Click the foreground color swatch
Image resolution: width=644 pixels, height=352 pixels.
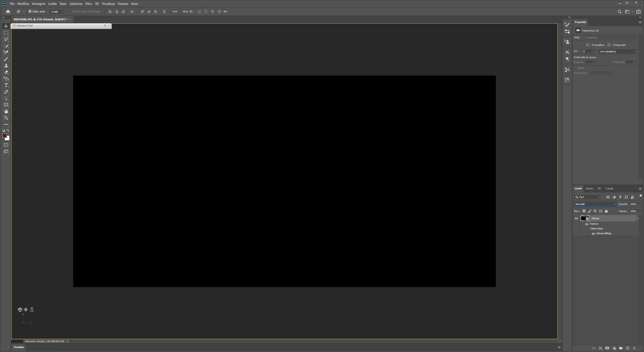[x=4, y=135]
